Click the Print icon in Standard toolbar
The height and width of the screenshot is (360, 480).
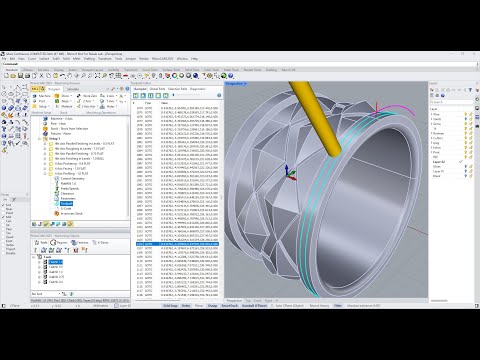27,76
